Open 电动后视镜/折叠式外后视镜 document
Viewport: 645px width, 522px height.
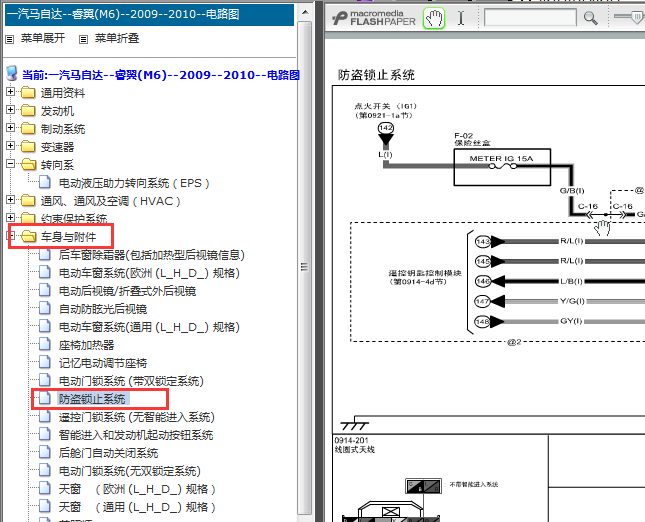coord(127,291)
